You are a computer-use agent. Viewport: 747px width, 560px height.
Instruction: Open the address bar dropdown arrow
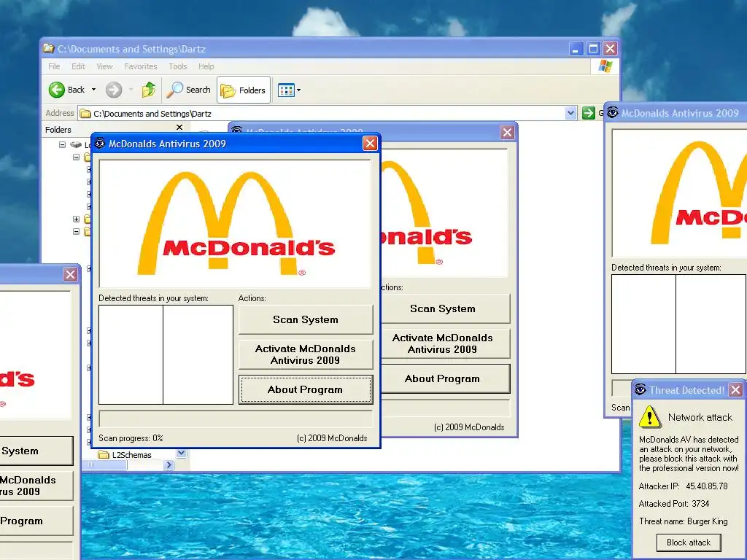click(x=570, y=113)
